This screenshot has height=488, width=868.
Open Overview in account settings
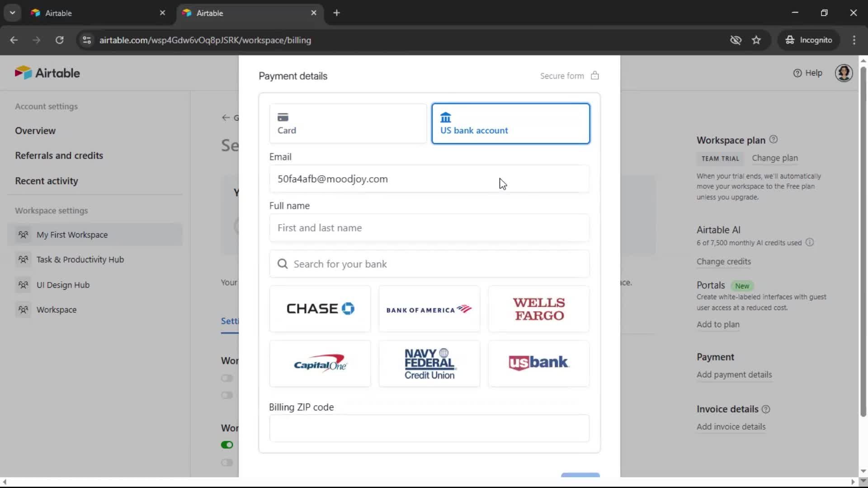[35, 131]
